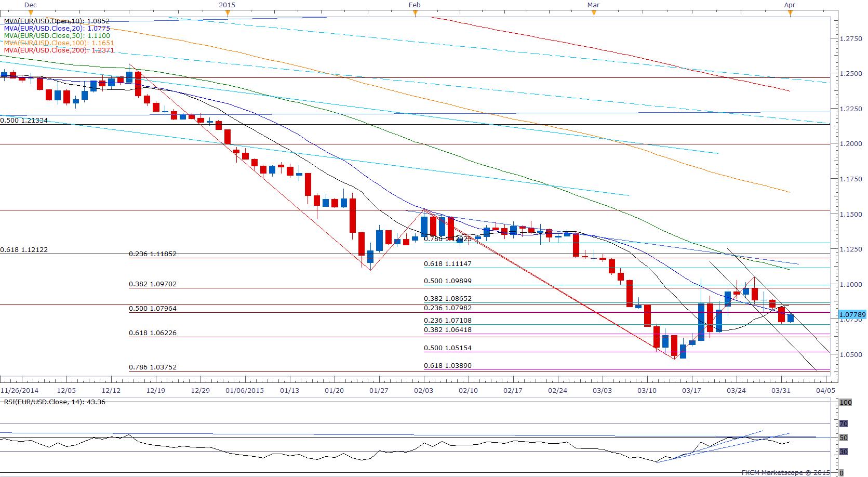The width and height of the screenshot is (868, 477).
Task: Click the 03/10 date axis label
Action: pos(647,390)
